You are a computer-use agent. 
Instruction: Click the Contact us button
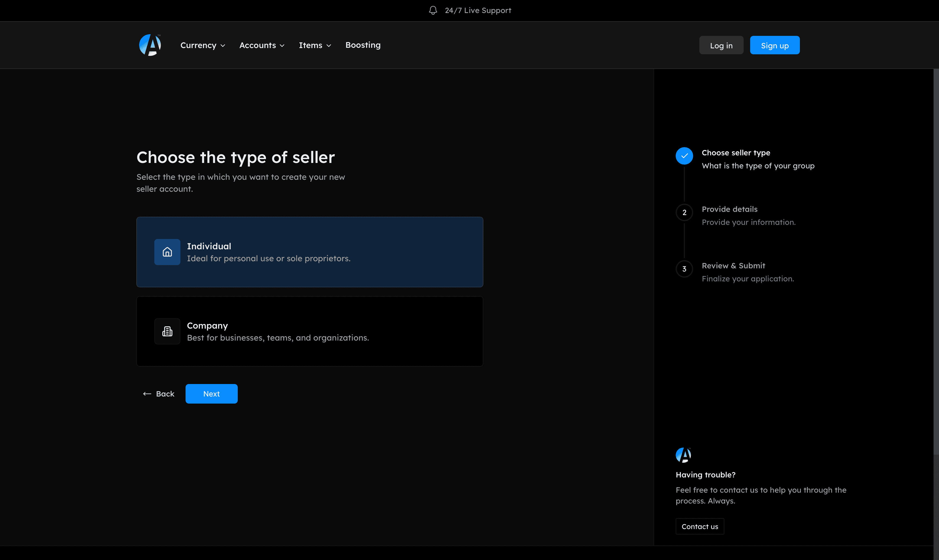pos(699,526)
